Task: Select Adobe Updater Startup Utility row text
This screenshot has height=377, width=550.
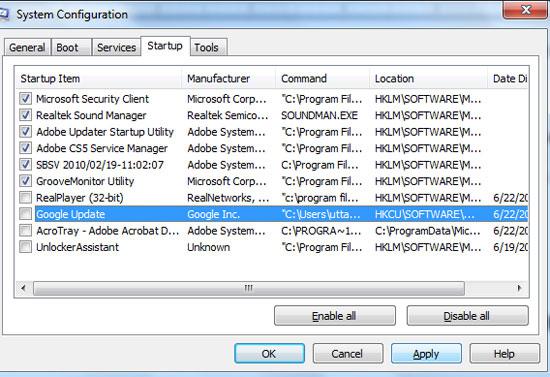Action: (x=105, y=132)
